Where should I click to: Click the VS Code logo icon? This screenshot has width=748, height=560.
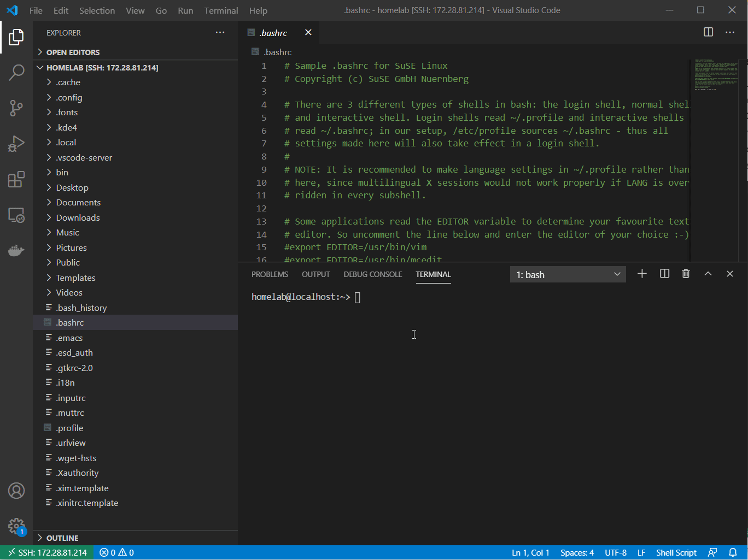pos(12,10)
